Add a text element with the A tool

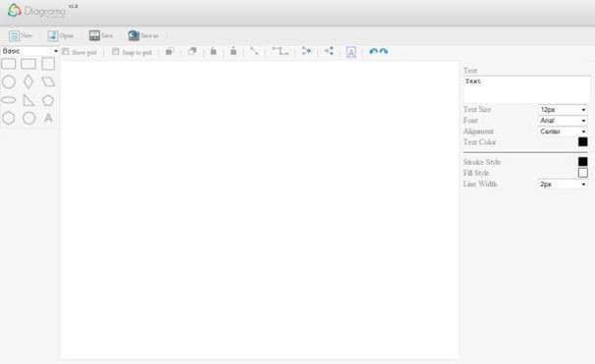(48, 118)
